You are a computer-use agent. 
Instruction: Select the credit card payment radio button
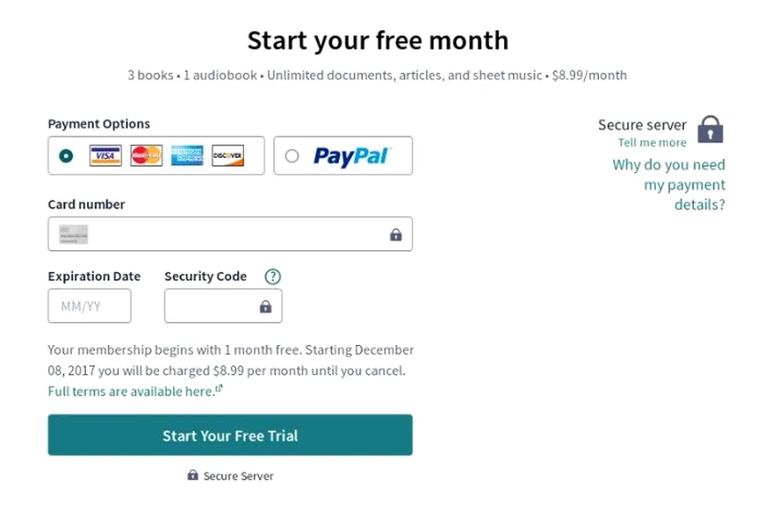(x=66, y=156)
